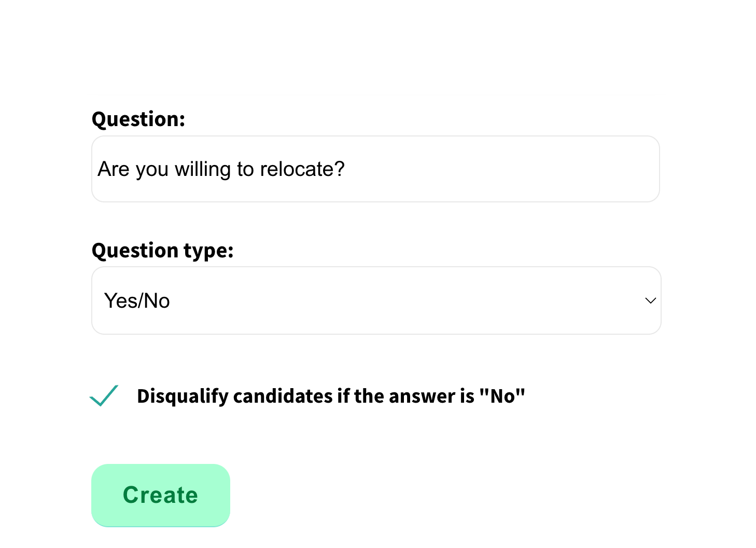
Task: Focus the Question text input field
Action: [375, 169]
